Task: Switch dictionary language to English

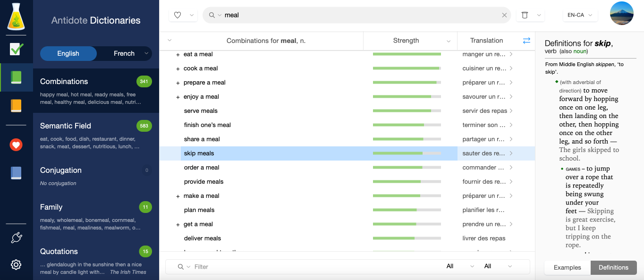Action: tap(68, 53)
